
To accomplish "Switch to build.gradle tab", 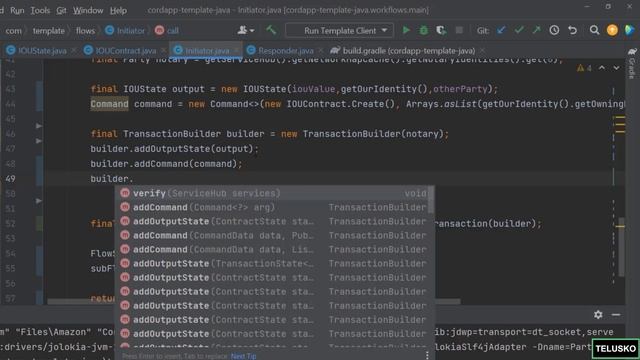I will [x=409, y=51].
